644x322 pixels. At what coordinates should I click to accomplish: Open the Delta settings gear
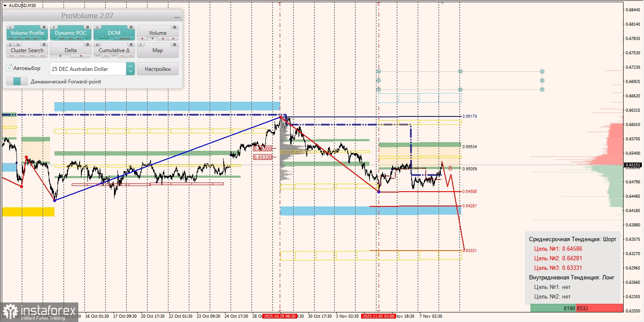tap(87, 45)
